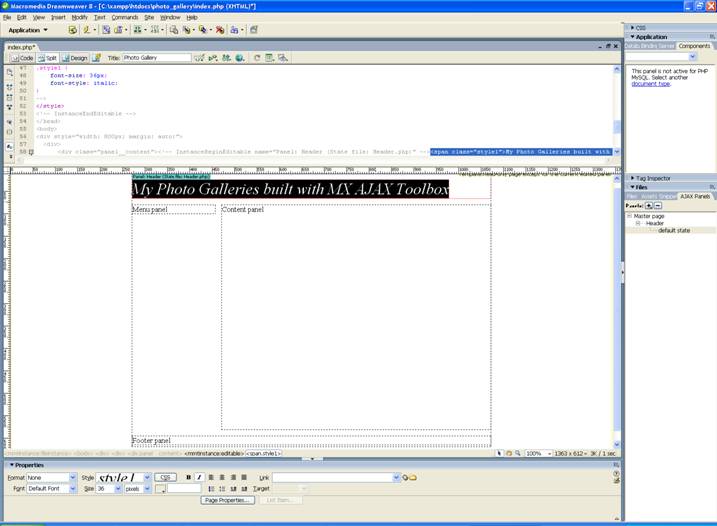Viewport: 717px width, 526px height.
Task: Select the Header tree item
Action: (x=654, y=223)
